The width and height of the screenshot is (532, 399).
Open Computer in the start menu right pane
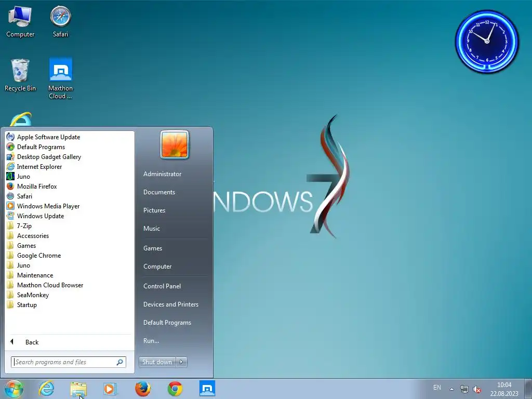pyautogui.click(x=157, y=267)
